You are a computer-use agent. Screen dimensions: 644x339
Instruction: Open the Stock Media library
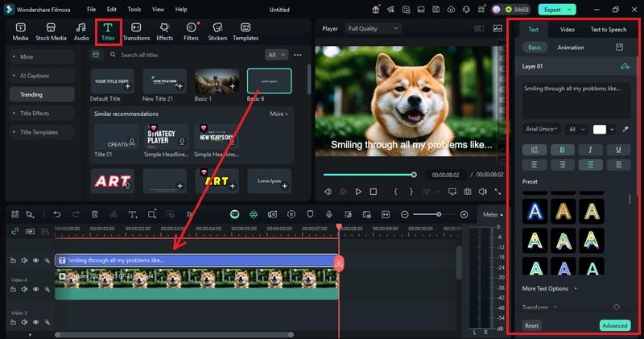51,31
